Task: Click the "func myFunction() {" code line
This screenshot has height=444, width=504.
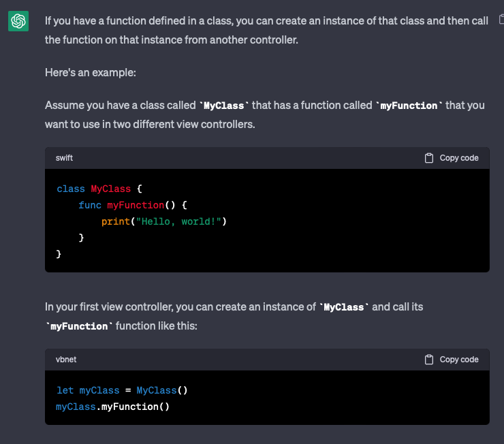Action: click(132, 205)
